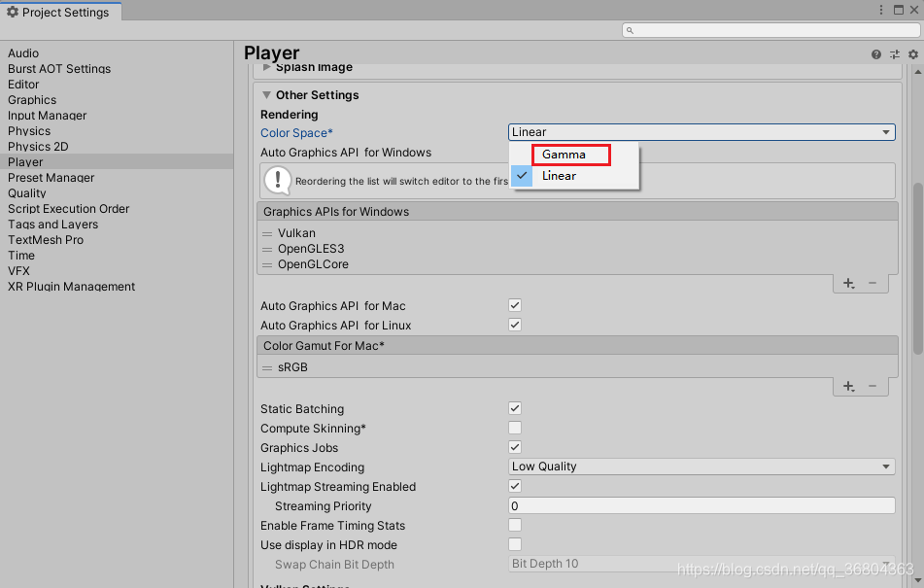Click the reorder handle next to Vulkan
This screenshot has width=924, height=588.
(x=266, y=233)
